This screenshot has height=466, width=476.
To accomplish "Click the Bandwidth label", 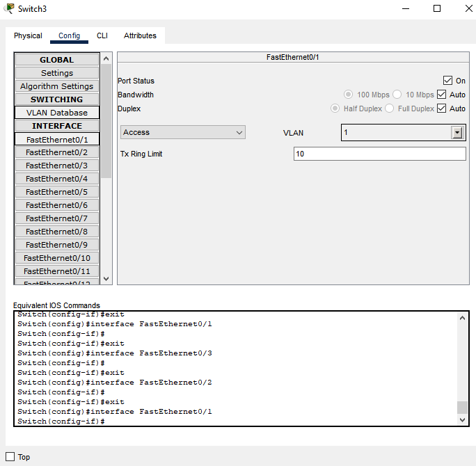I will click(136, 95).
